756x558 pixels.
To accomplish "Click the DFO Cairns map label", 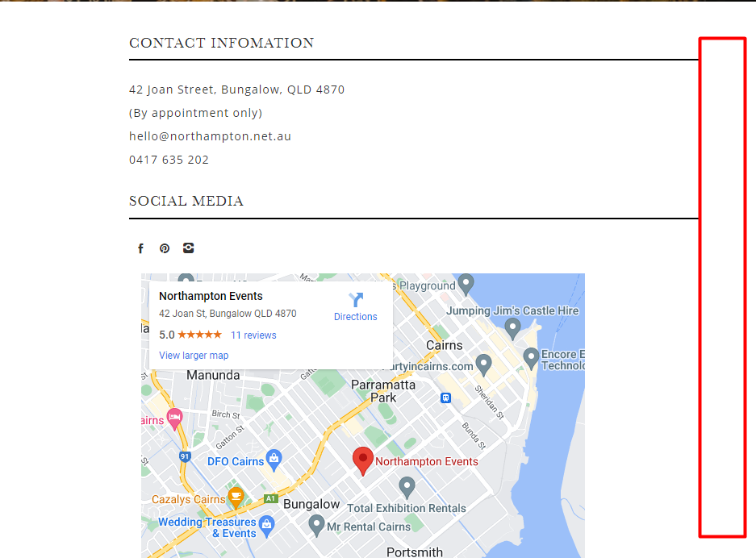I will (x=236, y=461).
